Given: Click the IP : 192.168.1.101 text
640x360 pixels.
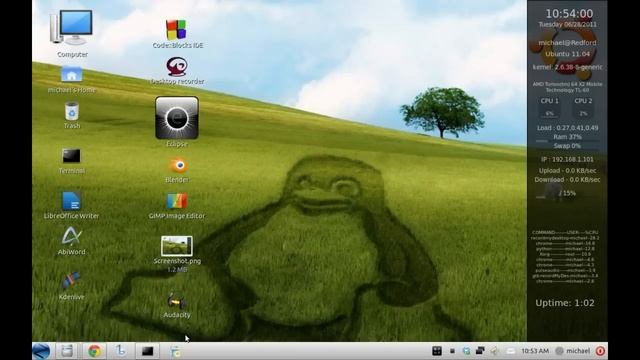Looking at the screenshot, I should [567, 160].
